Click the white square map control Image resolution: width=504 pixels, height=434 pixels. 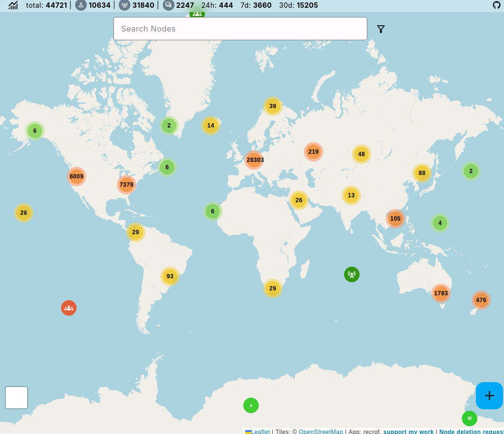coord(16,398)
